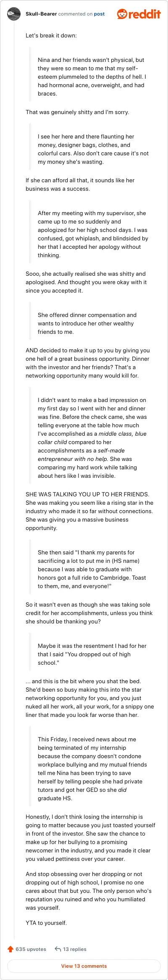Click the "Let's break it down:" line
Viewport: 168px width, 980px height.
click(51, 36)
